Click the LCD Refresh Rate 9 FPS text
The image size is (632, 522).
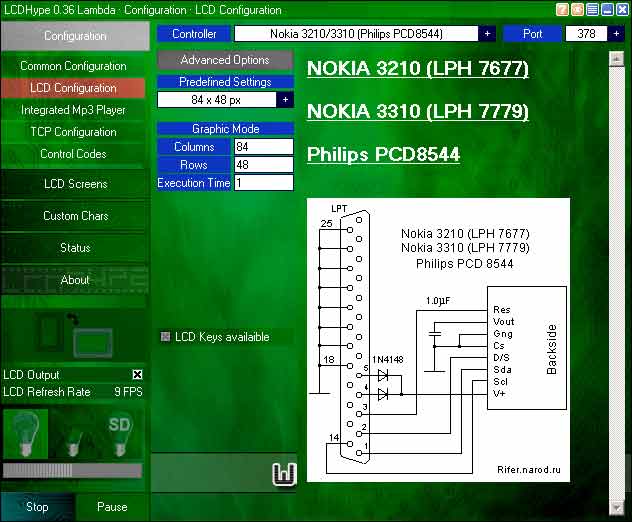tap(73, 392)
